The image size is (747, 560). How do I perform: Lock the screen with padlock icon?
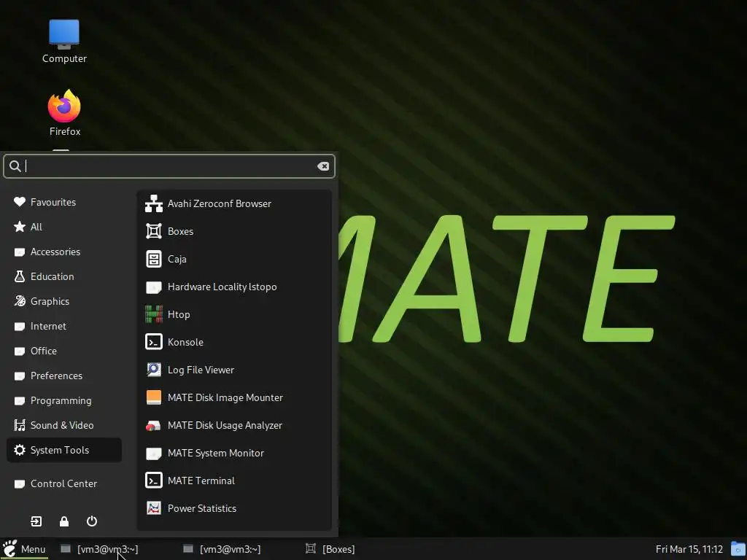pyautogui.click(x=64, y=521)
